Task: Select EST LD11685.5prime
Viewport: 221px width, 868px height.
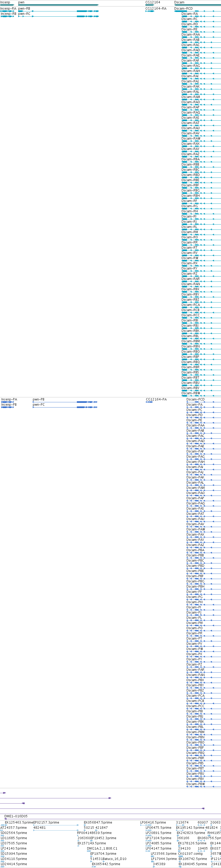Action: click(x=14, y=838)
